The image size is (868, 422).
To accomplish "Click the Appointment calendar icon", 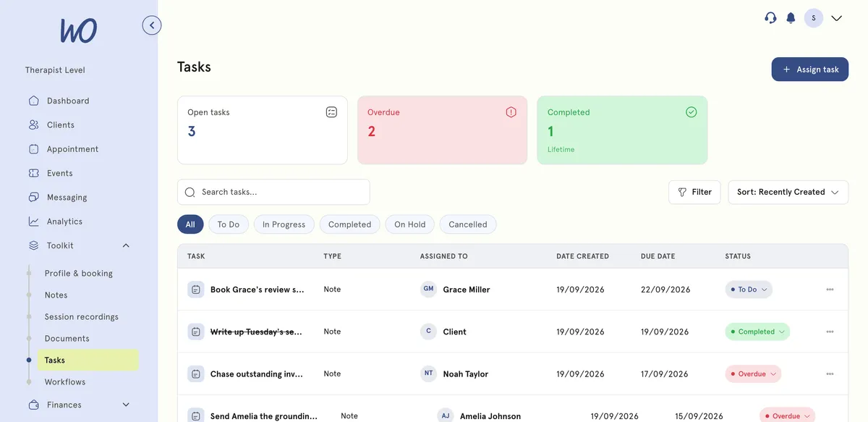I will click(34, 149).
